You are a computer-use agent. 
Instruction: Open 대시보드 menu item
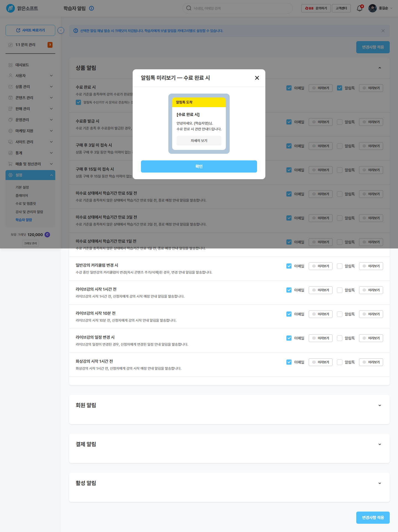[x=30, y=65]
